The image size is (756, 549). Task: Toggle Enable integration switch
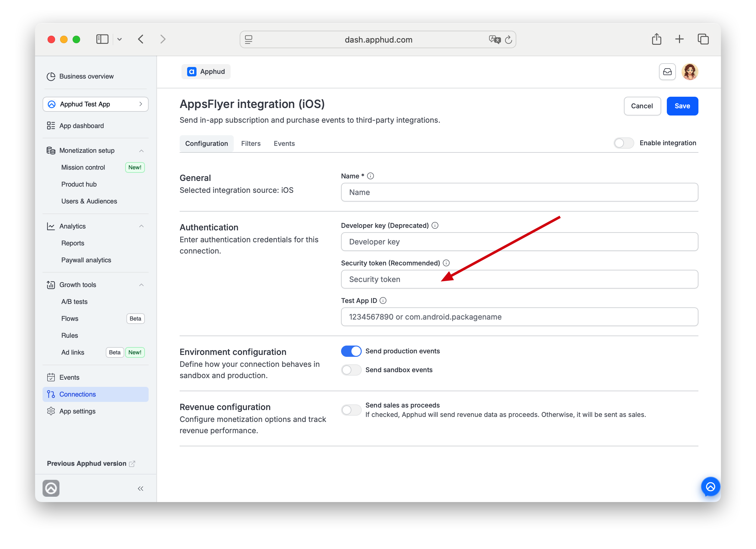(624, 143)
